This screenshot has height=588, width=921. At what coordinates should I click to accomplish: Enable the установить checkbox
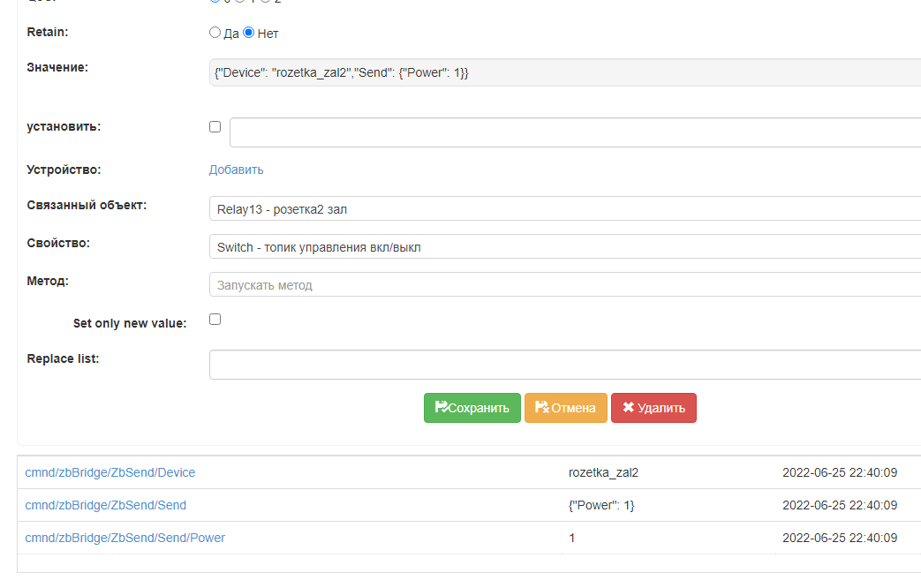click(215, 126)
